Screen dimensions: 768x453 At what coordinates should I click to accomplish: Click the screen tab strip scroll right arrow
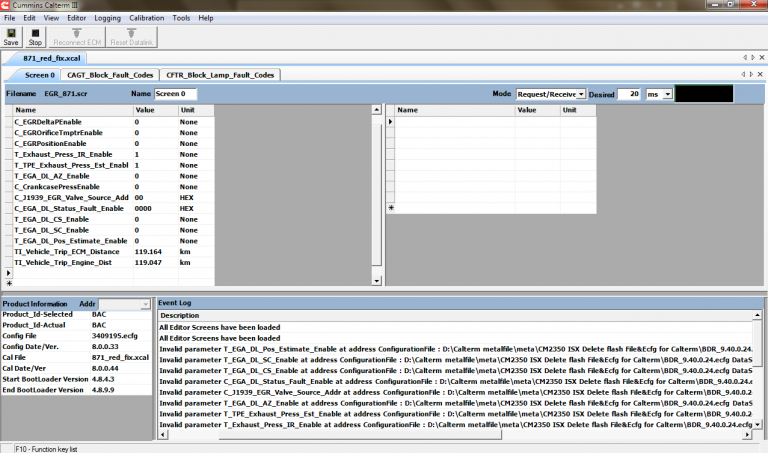point(751,74)
